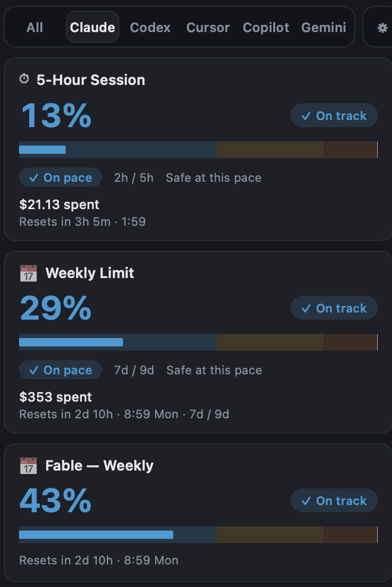Click the 13% usage figure
The image size is (392, 587).
(x=56, y=115)
